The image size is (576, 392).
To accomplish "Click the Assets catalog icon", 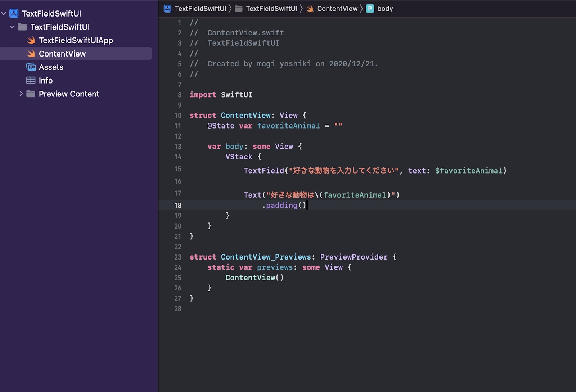I will (x=31, y=67).
